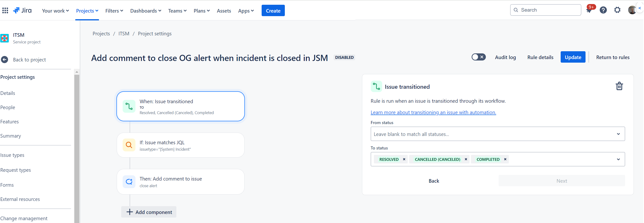Open the notifications bell with 9+ badge

click(589, 10)
